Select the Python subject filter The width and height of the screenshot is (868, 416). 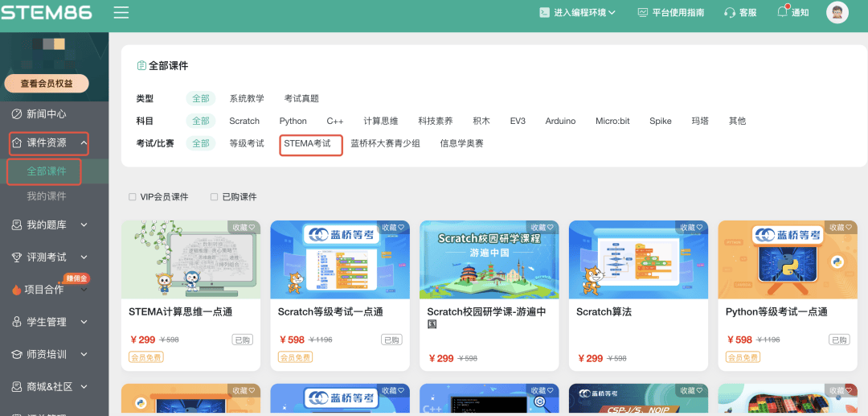coord(293,121)
